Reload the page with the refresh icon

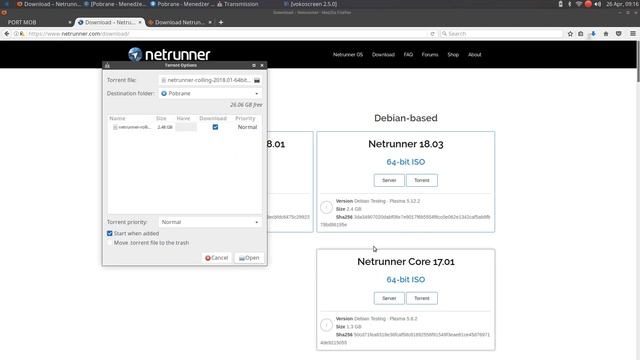(x=432, y=34)
